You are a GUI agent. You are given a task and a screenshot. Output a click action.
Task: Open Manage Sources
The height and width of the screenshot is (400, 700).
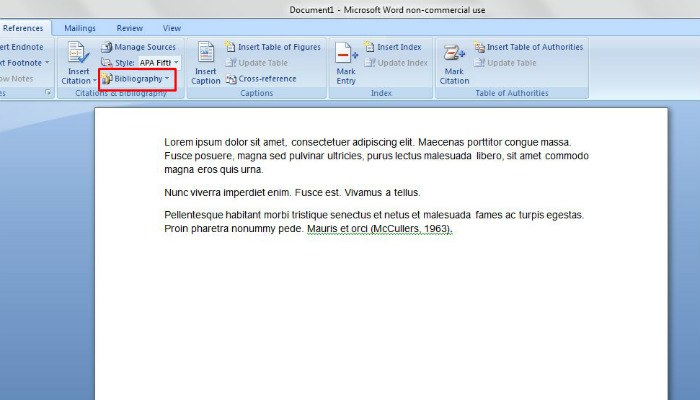point(138,47)
